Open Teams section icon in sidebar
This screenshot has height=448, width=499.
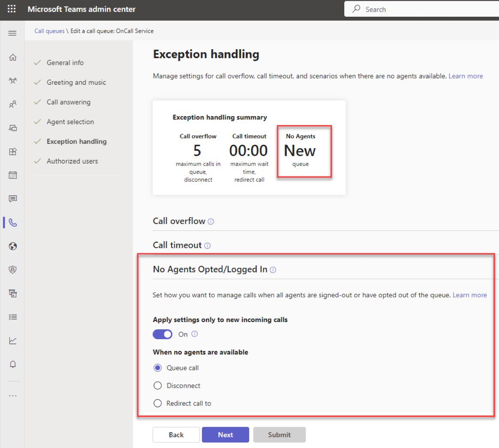tap(13, 81)
